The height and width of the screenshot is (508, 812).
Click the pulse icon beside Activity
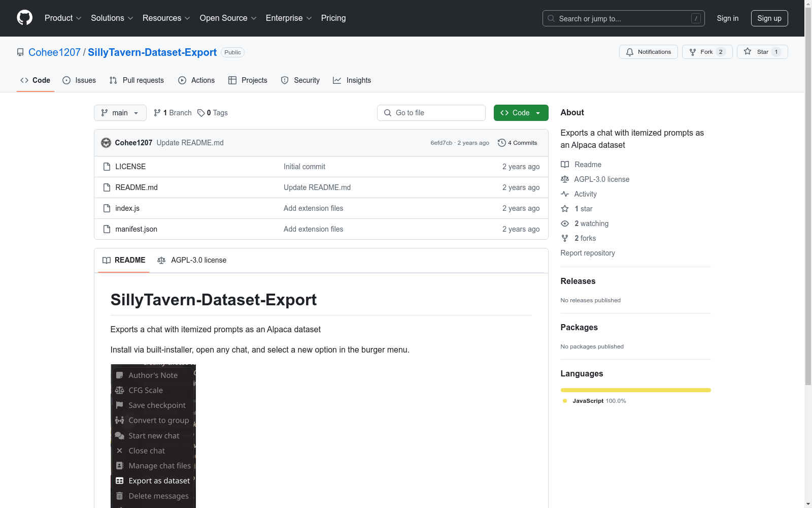(565, 194)
